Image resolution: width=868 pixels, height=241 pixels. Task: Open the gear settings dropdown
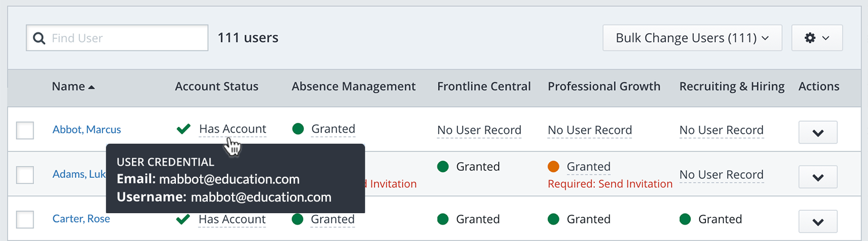point(816,38)
